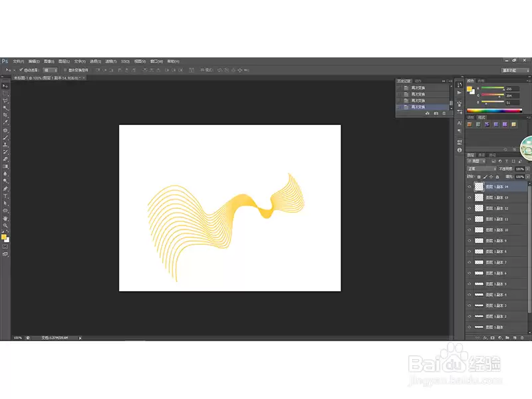The height and width of the screenshot is (399, 532).
Task: Select the Pen tool
Action: pyautogui.click(x=5, y=189)
